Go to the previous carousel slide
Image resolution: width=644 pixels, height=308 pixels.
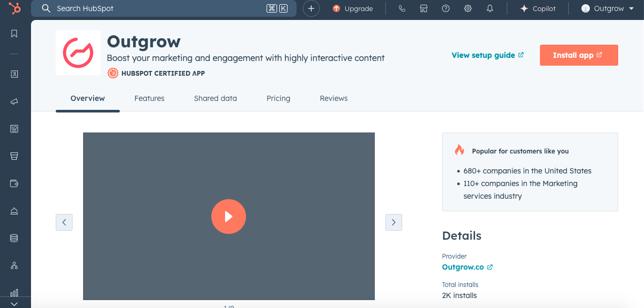point(64,222)
